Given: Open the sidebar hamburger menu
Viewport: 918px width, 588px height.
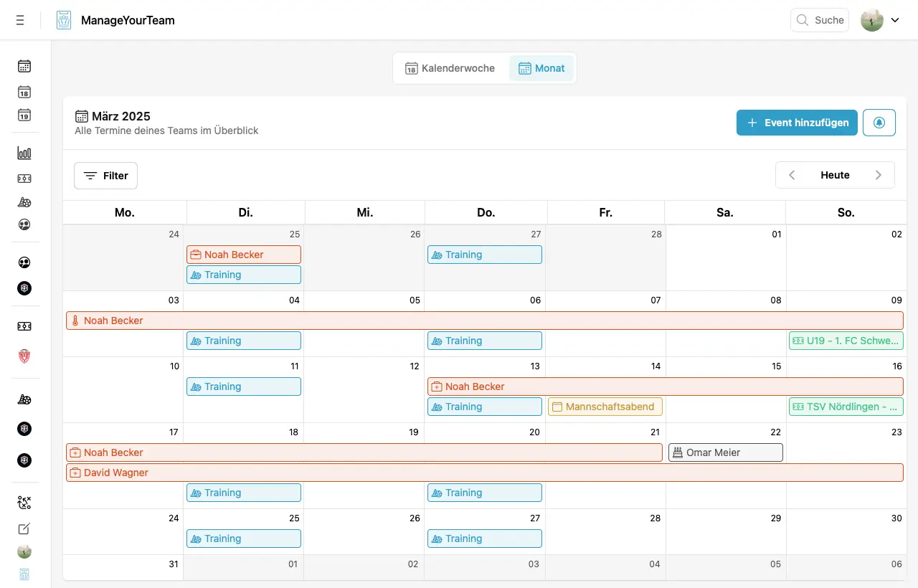Looking at the screenshot, I should [20, 19].
